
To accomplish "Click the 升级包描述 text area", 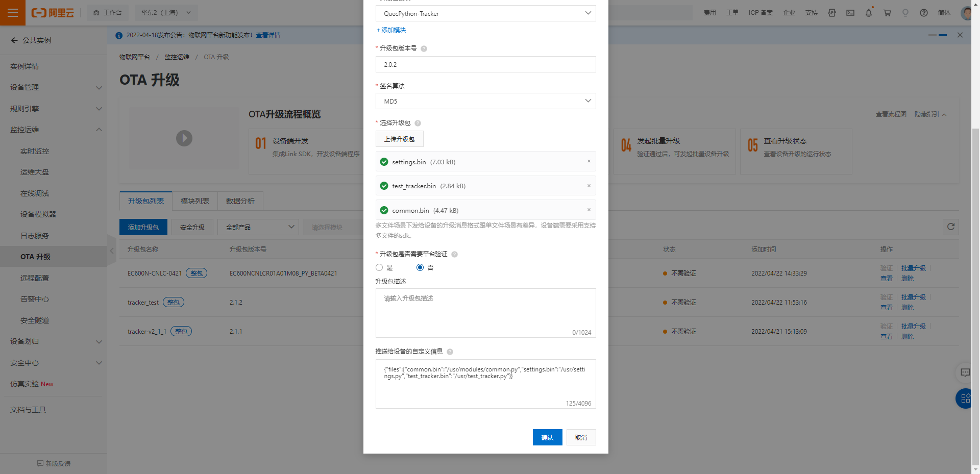I will click(485, 312).
